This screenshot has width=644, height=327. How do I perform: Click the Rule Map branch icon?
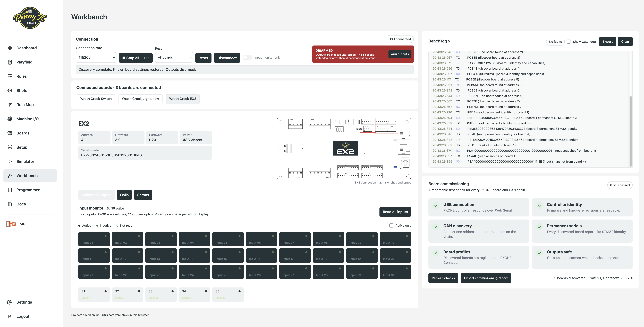coord(10,105)
